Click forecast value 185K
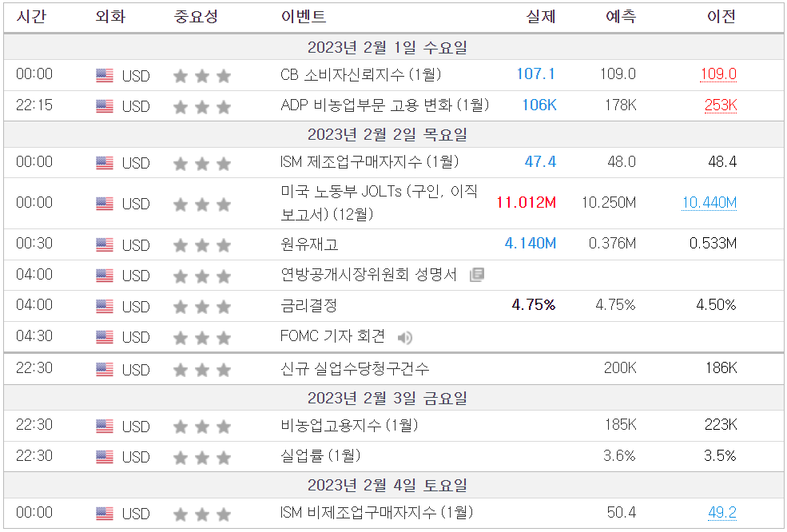Image resolution: width=787 pixels, height=532 pixels. (620, 425)
